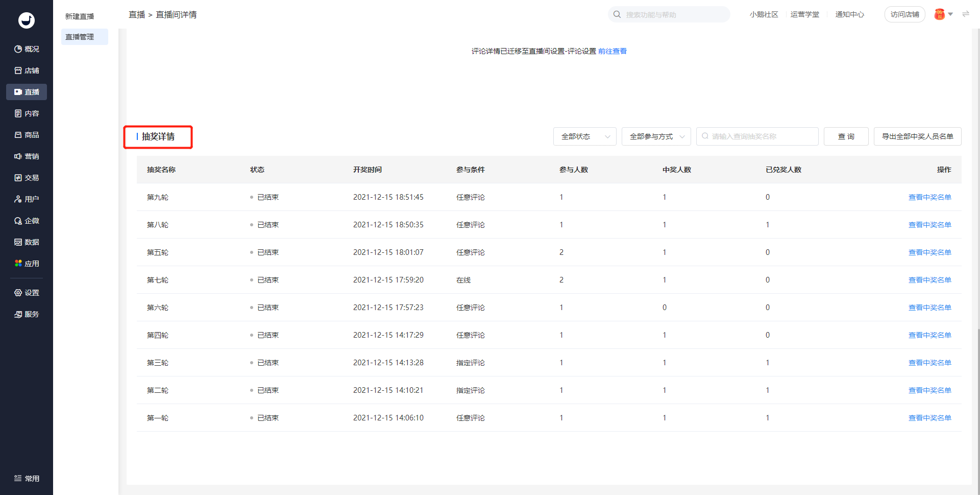
Task: Click the 前往查看 link
Action: 612,51
